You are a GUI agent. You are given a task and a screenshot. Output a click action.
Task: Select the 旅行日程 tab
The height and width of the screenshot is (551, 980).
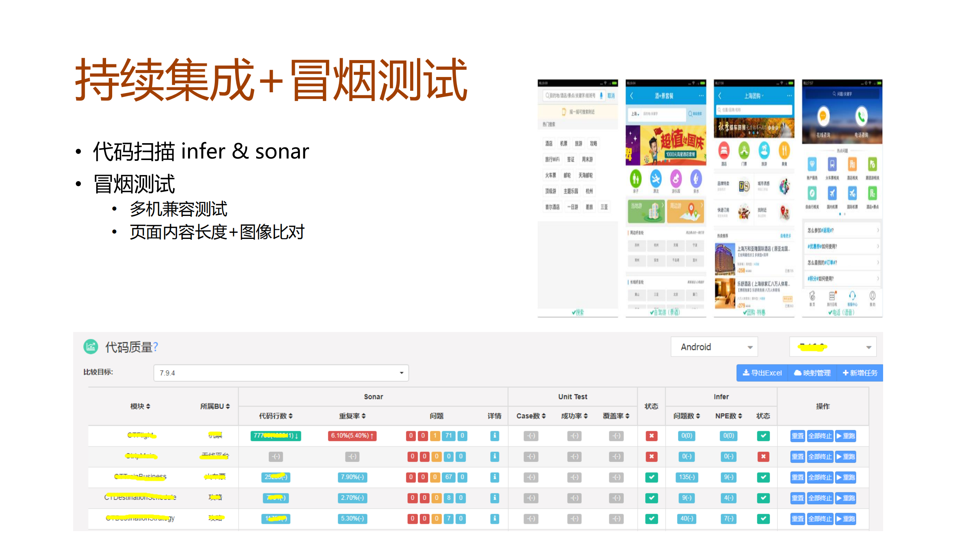832,299
